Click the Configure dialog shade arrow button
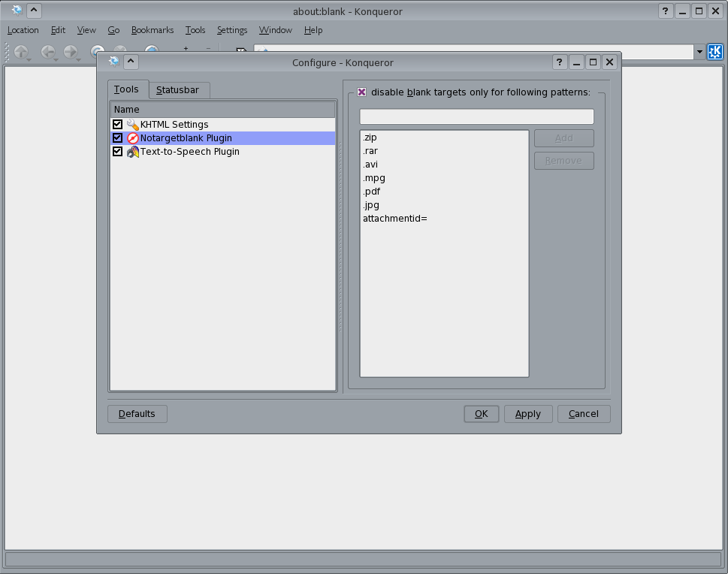728x574 pixels. pyautogui.click(x=131, y=62)
